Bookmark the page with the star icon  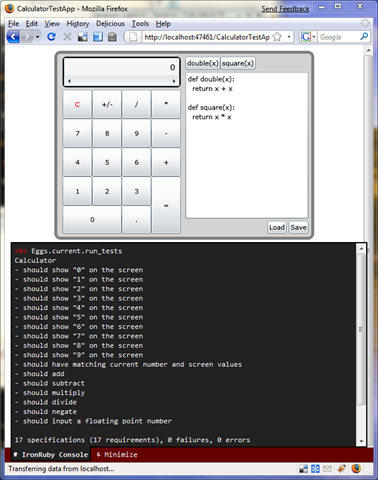(x=277, y=37)
